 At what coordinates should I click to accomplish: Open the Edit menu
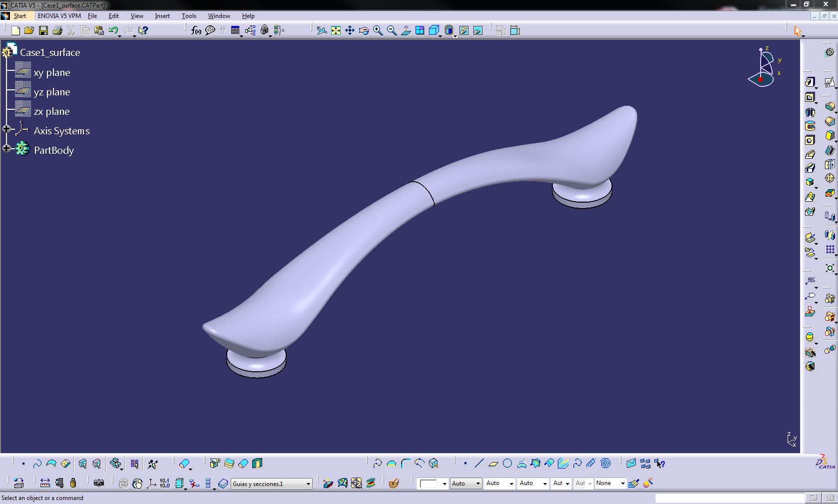pyautogui.click(x=114, y=16)
